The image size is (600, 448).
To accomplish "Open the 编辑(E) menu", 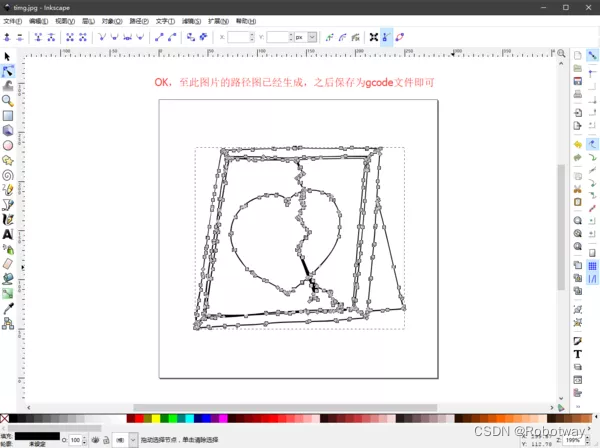I will coord(39,21).
